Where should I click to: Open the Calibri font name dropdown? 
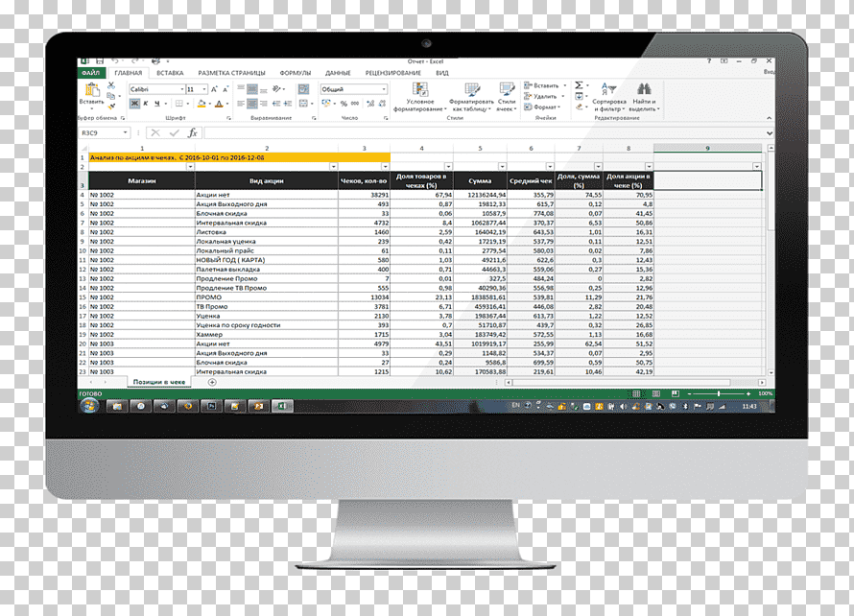[182, 89]
